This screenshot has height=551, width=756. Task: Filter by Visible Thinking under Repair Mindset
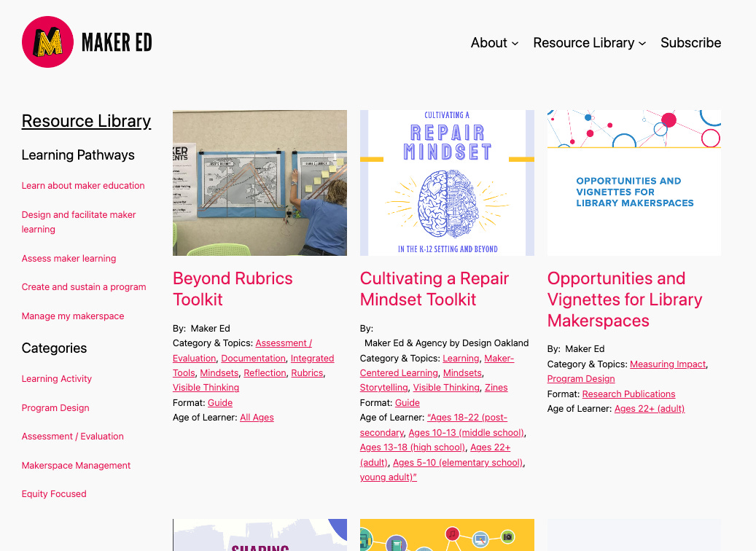[x=446, y=388]
